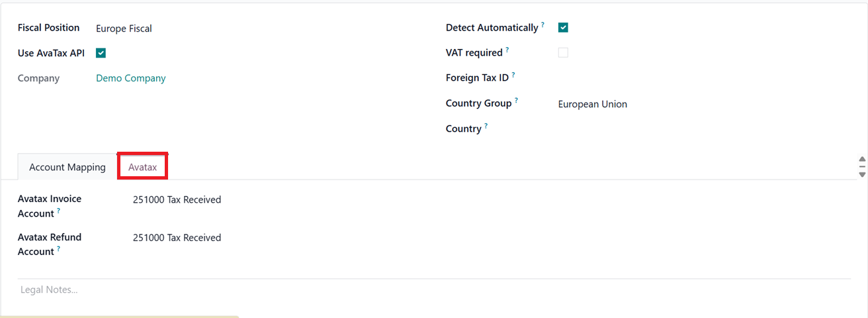Select the Avatax tab

click(142, 167)
